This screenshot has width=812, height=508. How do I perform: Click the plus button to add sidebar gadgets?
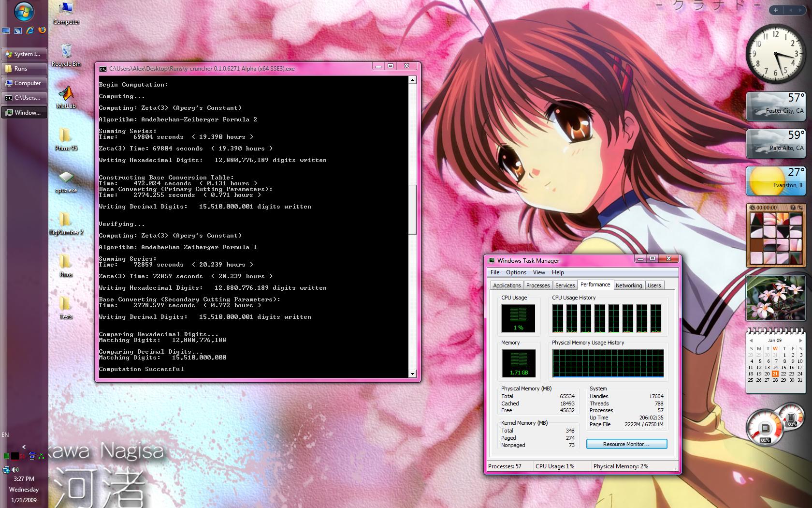776,10
